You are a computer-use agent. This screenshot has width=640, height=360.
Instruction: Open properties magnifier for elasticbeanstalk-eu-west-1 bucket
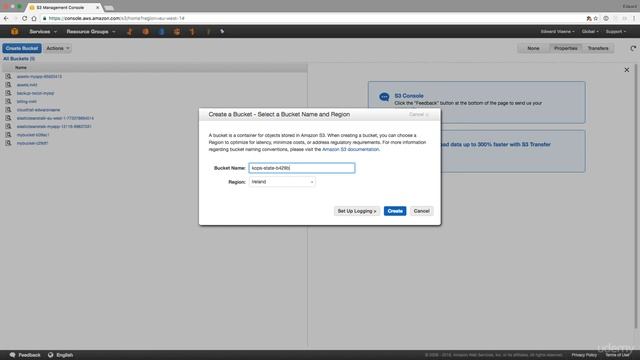coord(8,118)
